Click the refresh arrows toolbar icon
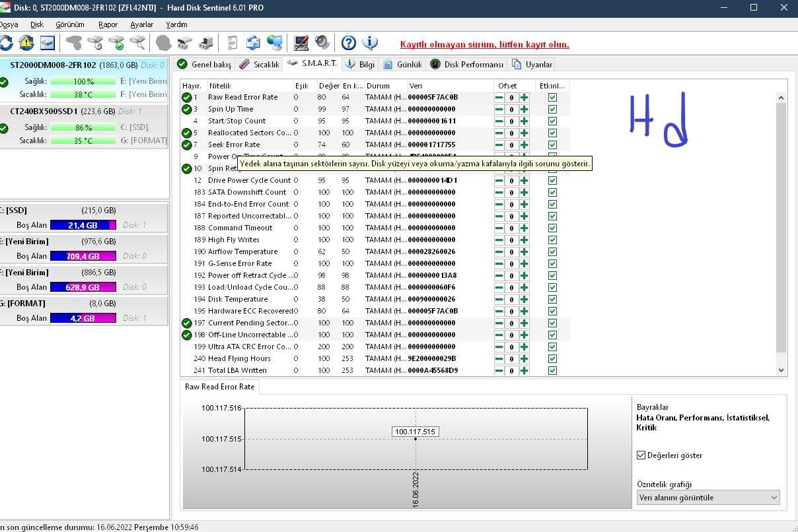Viewport: 798px width, 532px height. coord(5,43)
